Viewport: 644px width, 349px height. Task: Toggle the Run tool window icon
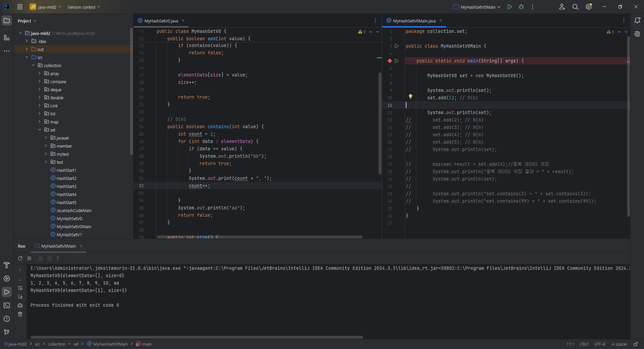click(7, 292)
